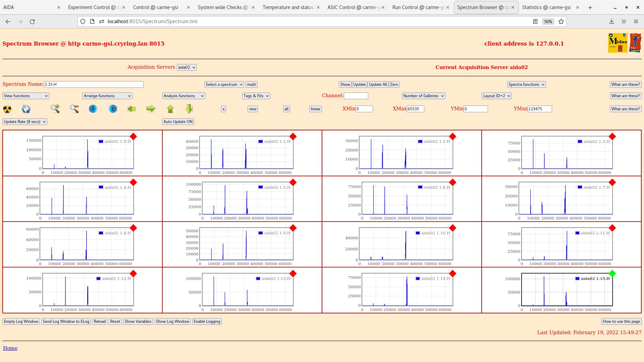Image resolution: width=644 pixels, height=362 pixels.
Task: Open the Acquisition Servers aida02 dropdown
Action: [x=186, y=67]
